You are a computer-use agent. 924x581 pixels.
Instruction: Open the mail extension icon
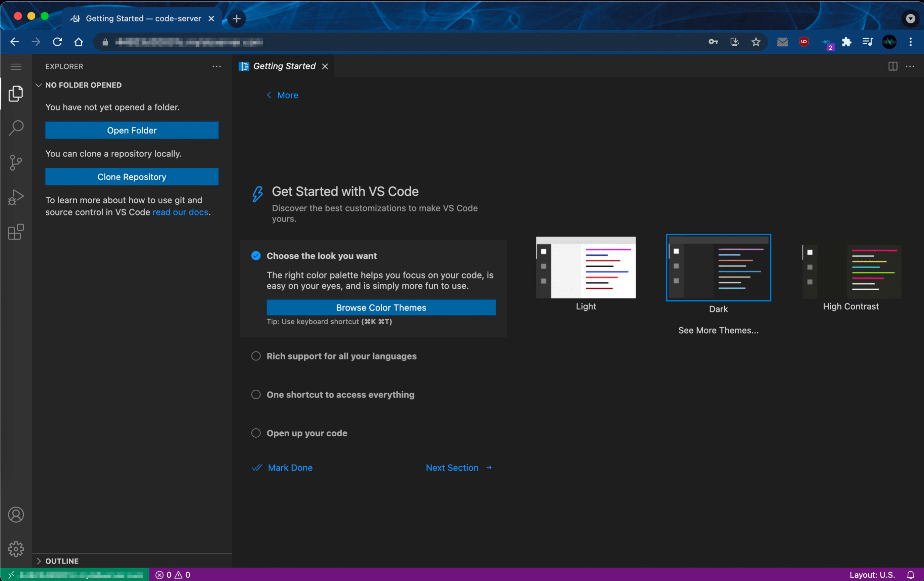tap(782, 42)
